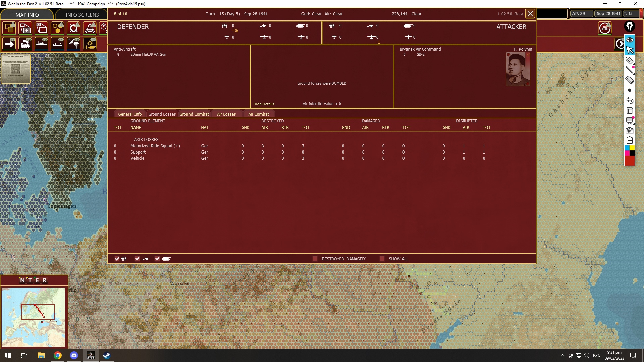Select the Move mode arrow icon (F1)

(9, 44)
